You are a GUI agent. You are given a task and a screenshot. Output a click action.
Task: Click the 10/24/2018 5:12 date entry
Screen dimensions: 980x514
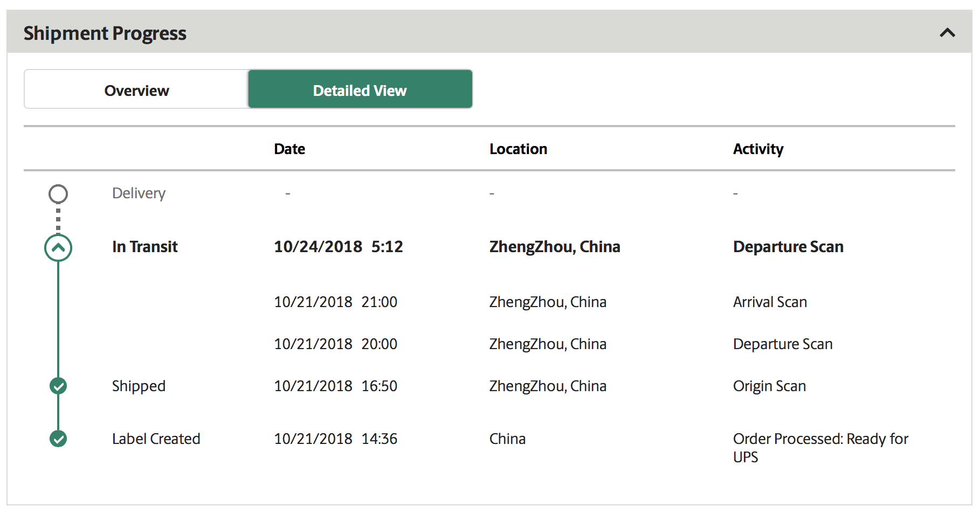point(339,247)
